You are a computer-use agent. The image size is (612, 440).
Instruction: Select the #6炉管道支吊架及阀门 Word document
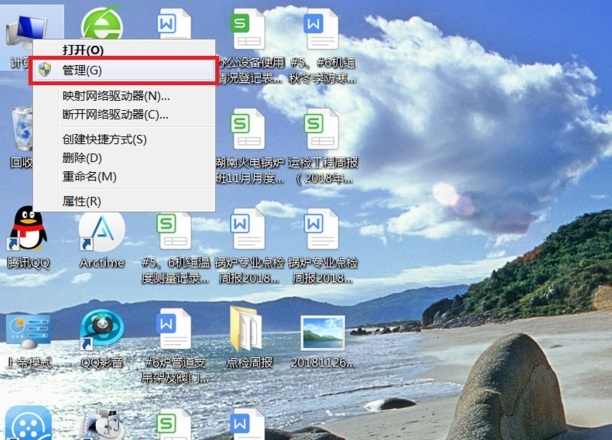point(174,329)
